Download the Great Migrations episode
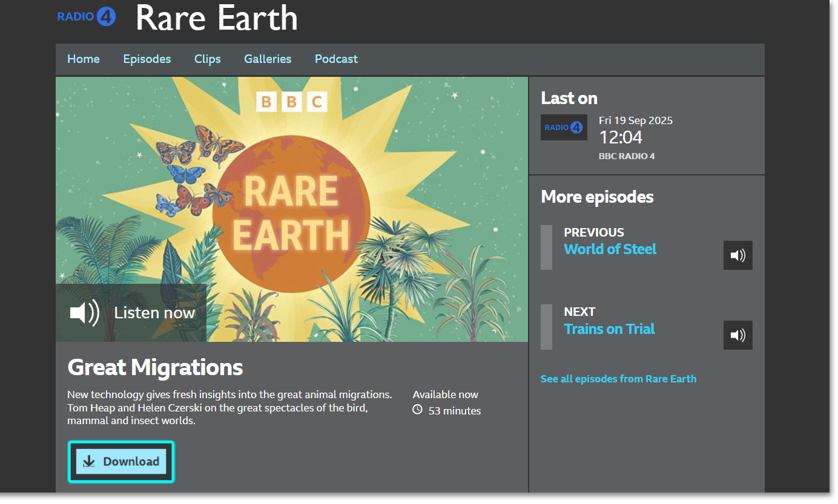This screenshot has width=838, height=504. click(x=121, y=461)
